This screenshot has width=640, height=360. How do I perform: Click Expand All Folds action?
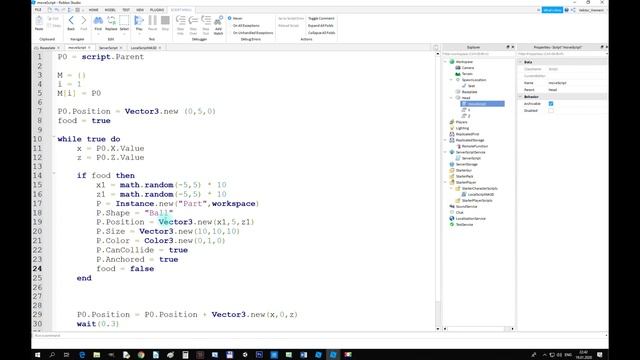click(x=321, y=26)
